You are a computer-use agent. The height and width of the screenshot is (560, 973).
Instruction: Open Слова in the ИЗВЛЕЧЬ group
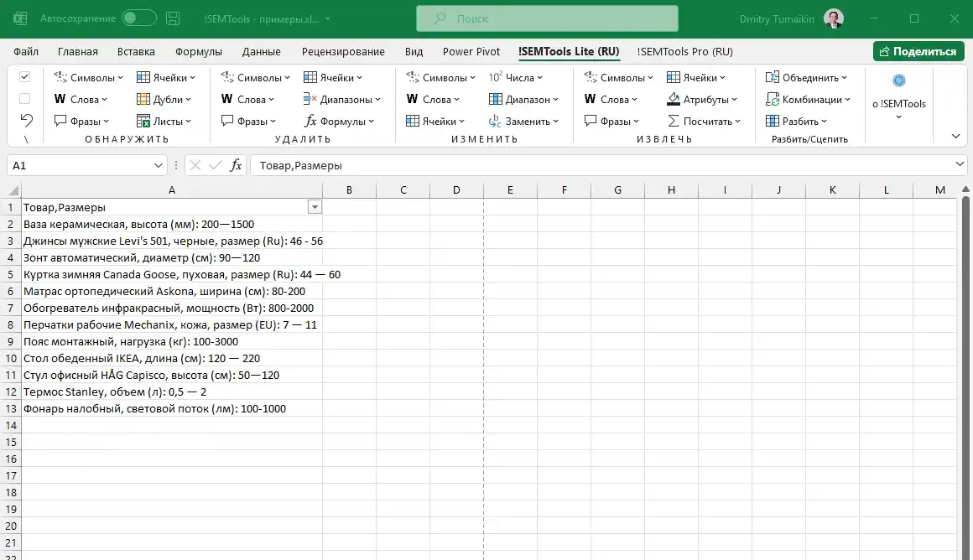tap(611, 99)
